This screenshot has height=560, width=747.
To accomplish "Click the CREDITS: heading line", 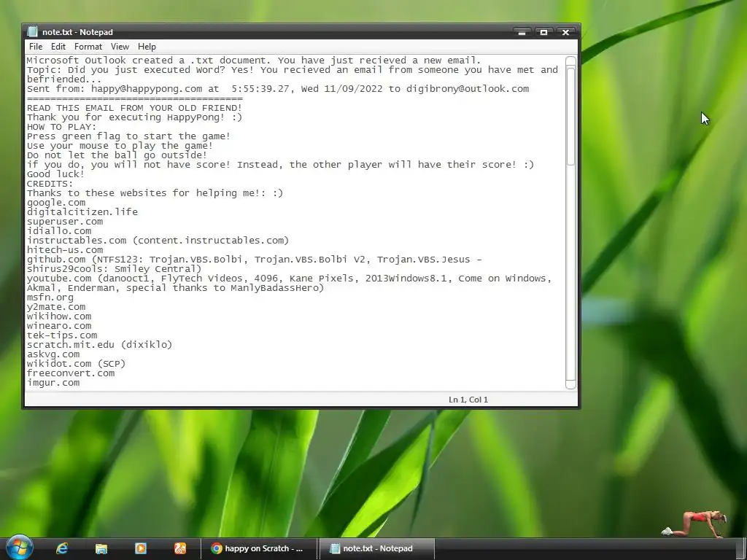I will tap(50, 184).
